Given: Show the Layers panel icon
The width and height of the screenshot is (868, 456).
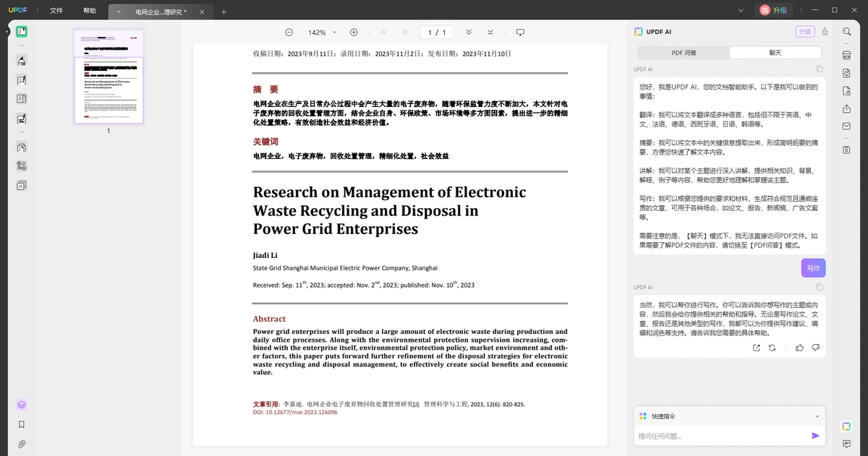Looking at the screenshot, I should tap(22, 405).
